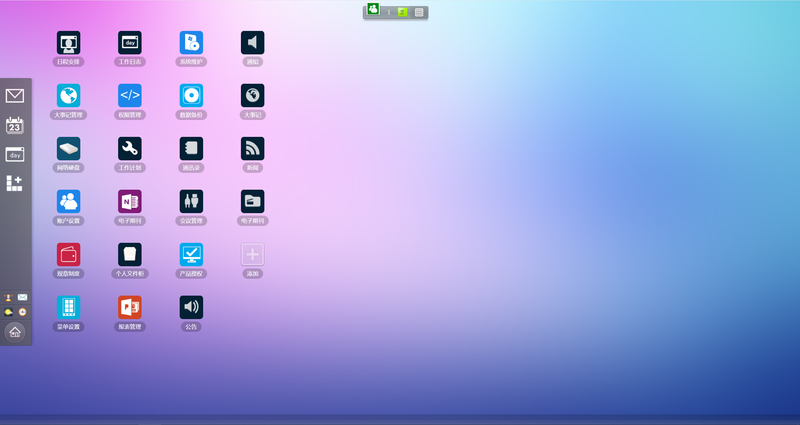Click the 添加 plus tile to add app
The image size is (800, 425).
coord(252,254)
